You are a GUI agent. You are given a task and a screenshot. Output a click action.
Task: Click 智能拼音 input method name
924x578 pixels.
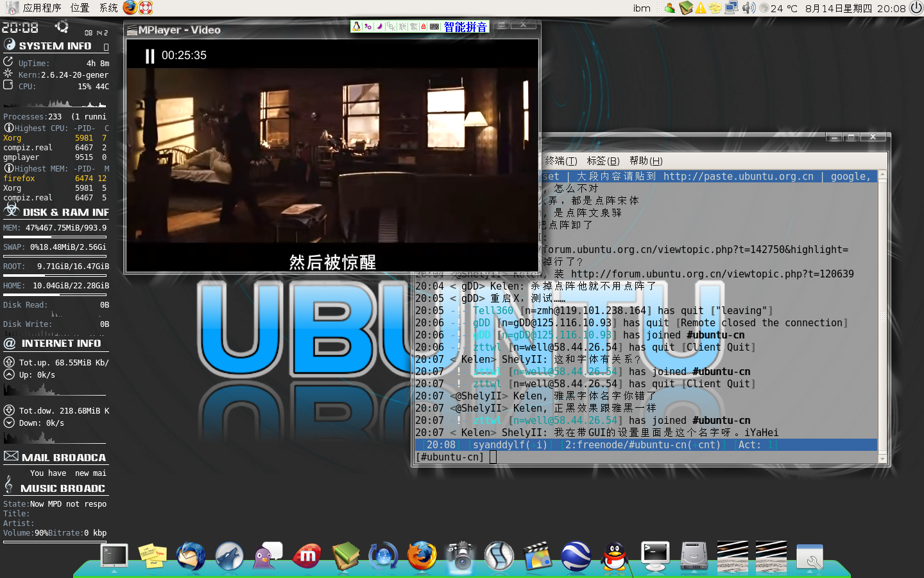tap(465, 26)
